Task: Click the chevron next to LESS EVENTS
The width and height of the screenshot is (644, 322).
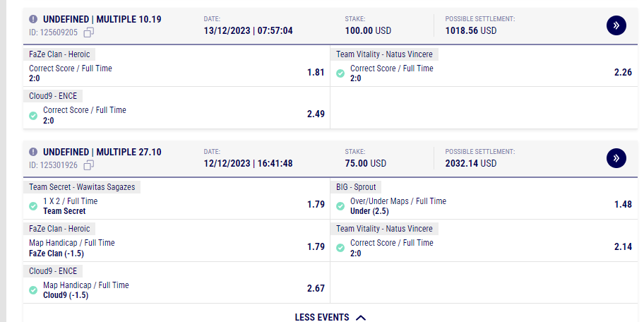Action: 361,317
